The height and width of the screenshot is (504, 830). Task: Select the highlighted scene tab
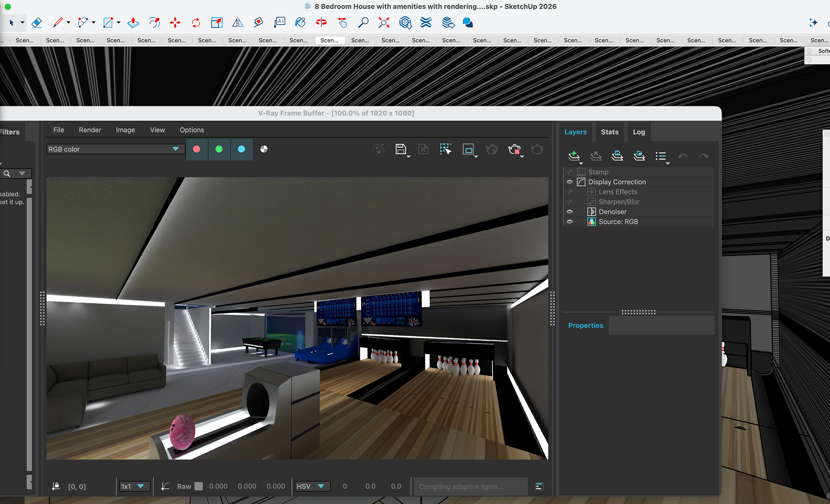329,40
